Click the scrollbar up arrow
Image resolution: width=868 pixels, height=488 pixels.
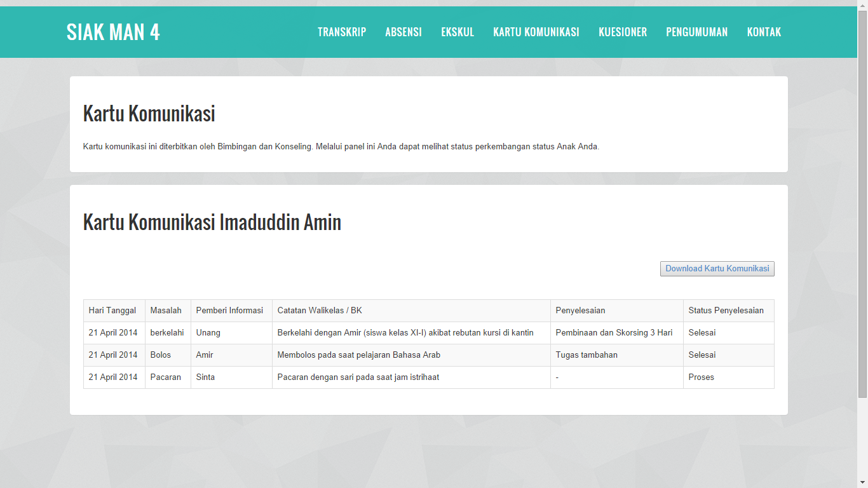862,5
